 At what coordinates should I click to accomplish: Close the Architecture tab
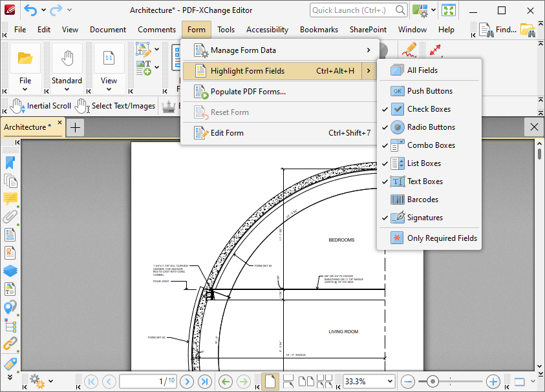click(59, 123)
